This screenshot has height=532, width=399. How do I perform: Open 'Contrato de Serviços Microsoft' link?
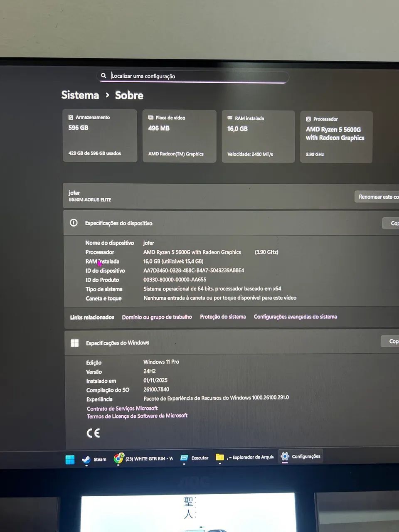(x=122, y=409)
